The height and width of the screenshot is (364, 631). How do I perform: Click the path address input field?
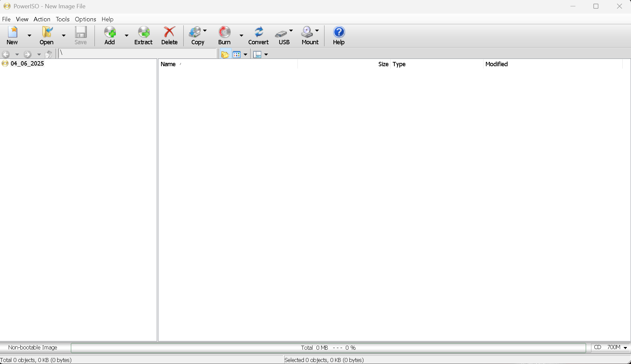click(x=138, y=53)
